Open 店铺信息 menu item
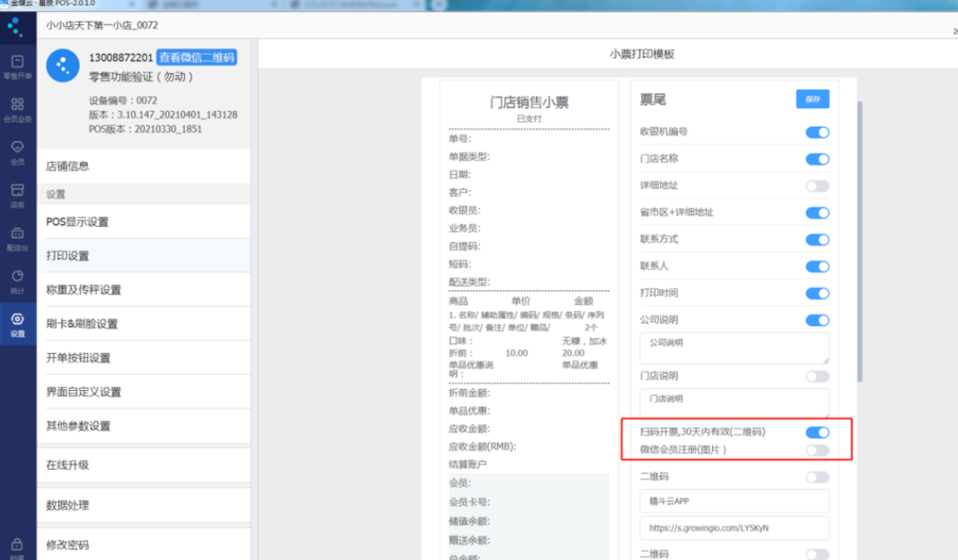This screenshot has height=560, width=958. coord(143,166)
